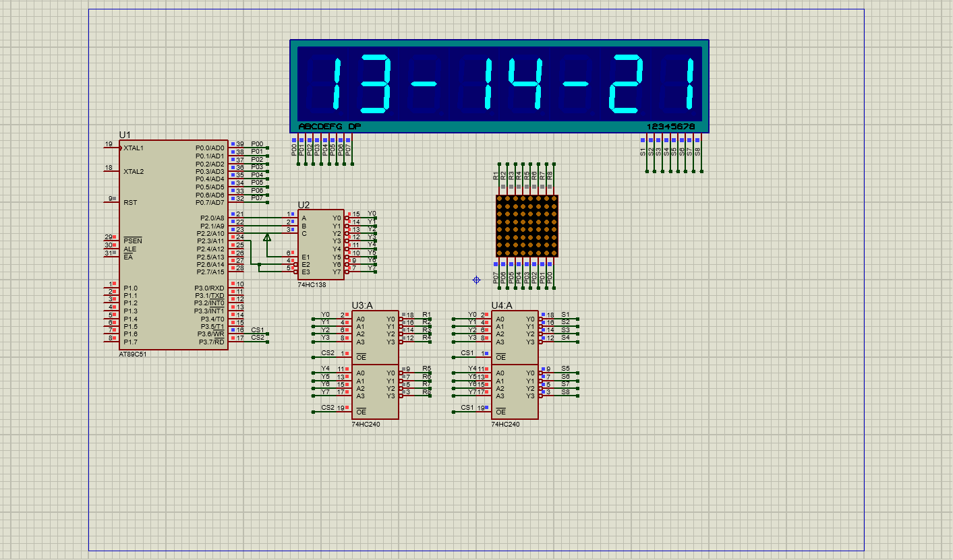
Task: Click the CS2 net label beside P3.7/RD
Action: point(258,338)
